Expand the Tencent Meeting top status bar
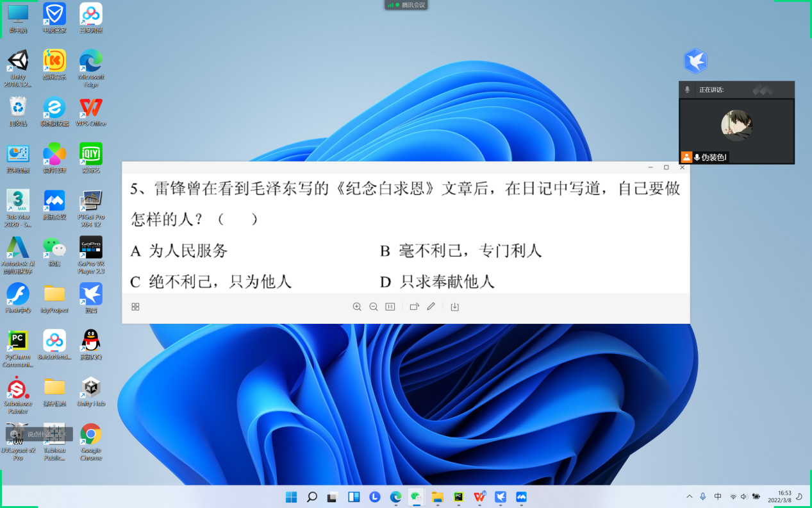 coord(406,5)
